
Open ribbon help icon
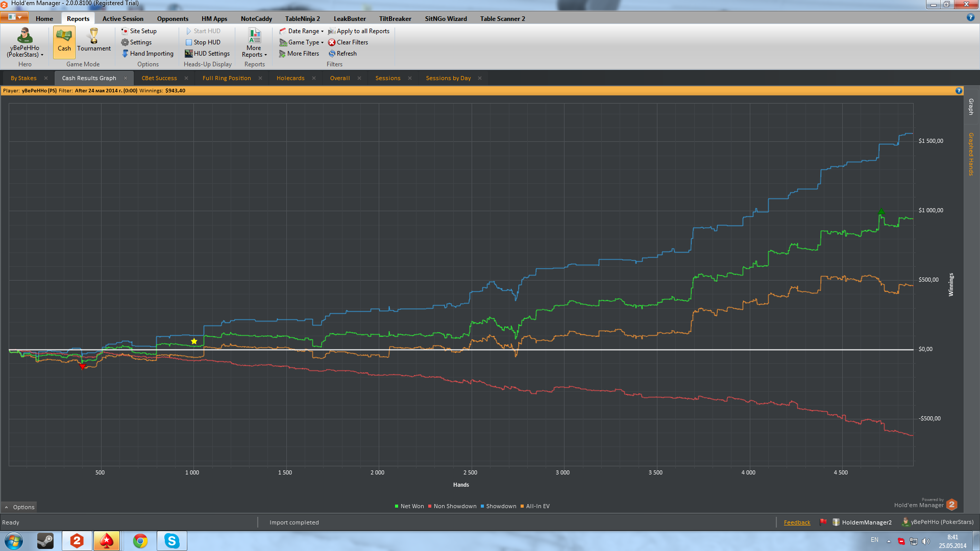tap(970, 17)
